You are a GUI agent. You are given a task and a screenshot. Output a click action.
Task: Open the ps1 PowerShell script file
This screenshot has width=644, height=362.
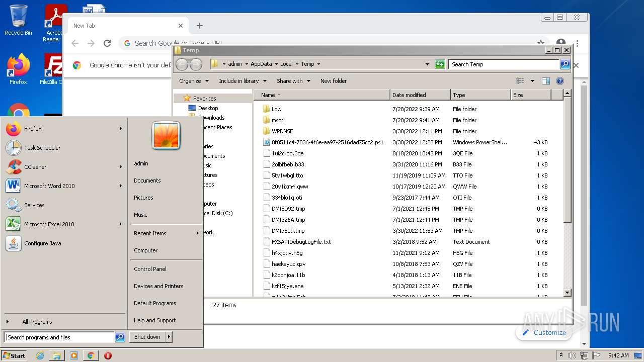tap(327, 142)
